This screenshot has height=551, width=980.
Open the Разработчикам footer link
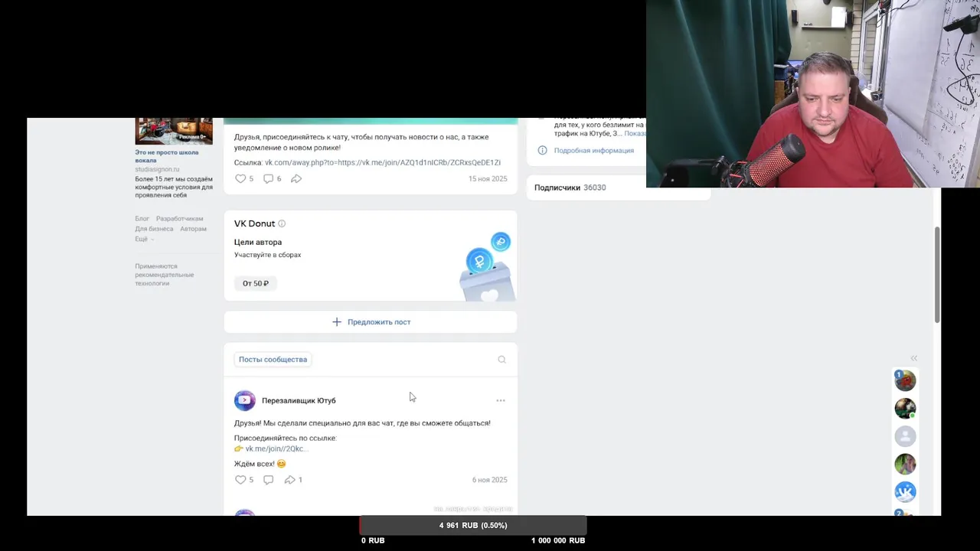tap(180, 219)
